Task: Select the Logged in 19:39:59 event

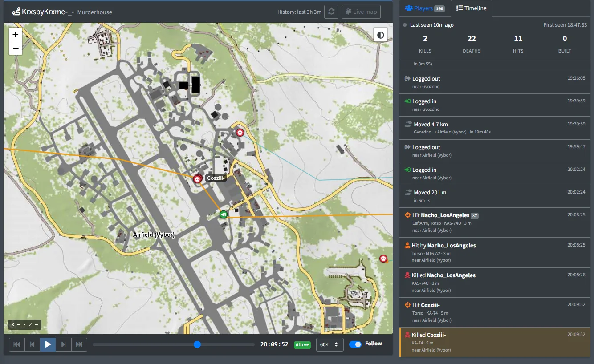Action: tap(495, 105)
